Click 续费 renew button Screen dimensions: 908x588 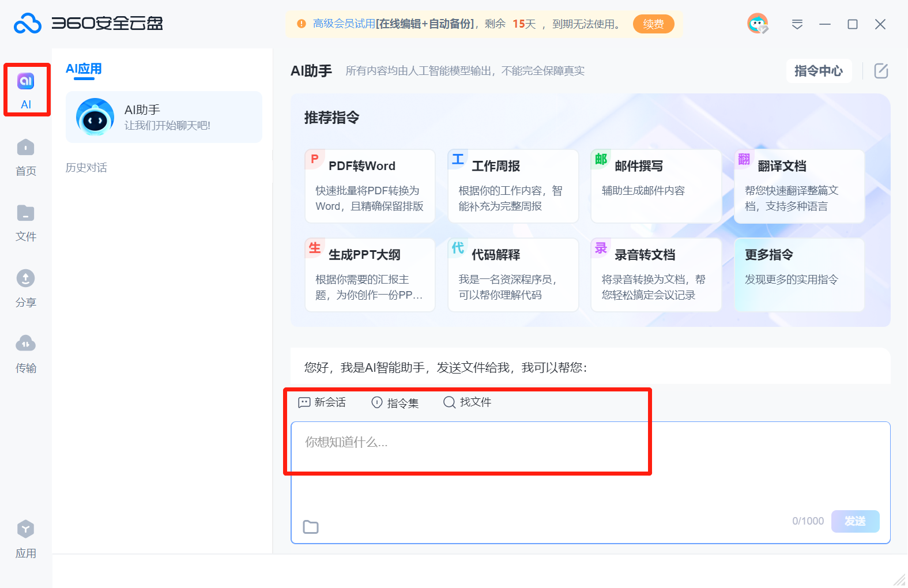[654, 24]
